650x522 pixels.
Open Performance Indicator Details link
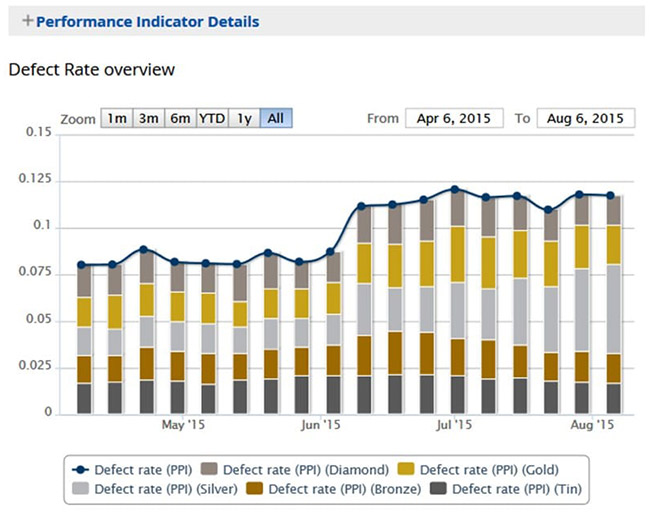click(147, 21)
